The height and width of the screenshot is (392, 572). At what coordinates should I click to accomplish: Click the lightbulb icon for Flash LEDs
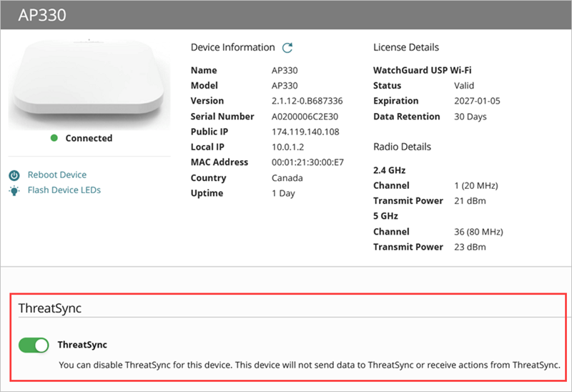14,191
